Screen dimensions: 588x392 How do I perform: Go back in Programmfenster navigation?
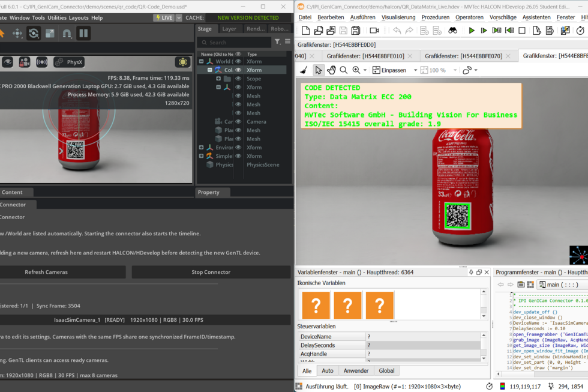(x=500, y=285)
